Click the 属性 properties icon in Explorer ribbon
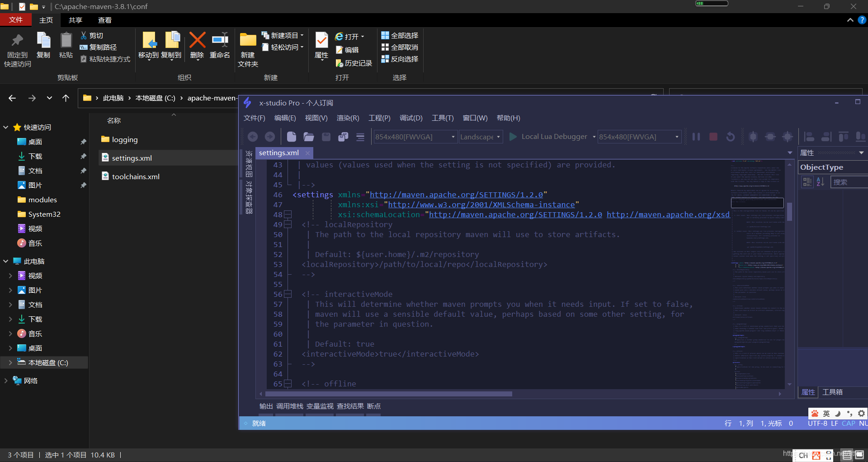Image resolution: width=868 pixels, height=462 pixels. pyautogui.click(x=321, y=45)
